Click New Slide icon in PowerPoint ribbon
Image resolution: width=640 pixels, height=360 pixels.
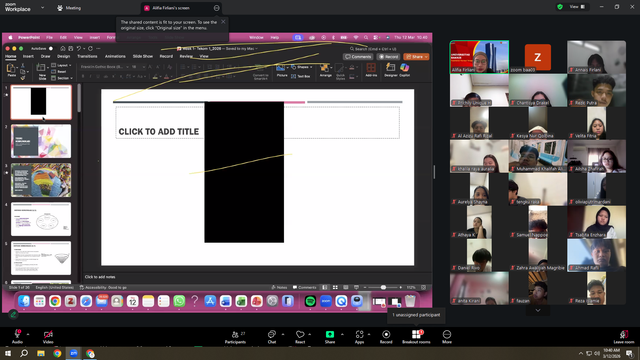point(42,71)
